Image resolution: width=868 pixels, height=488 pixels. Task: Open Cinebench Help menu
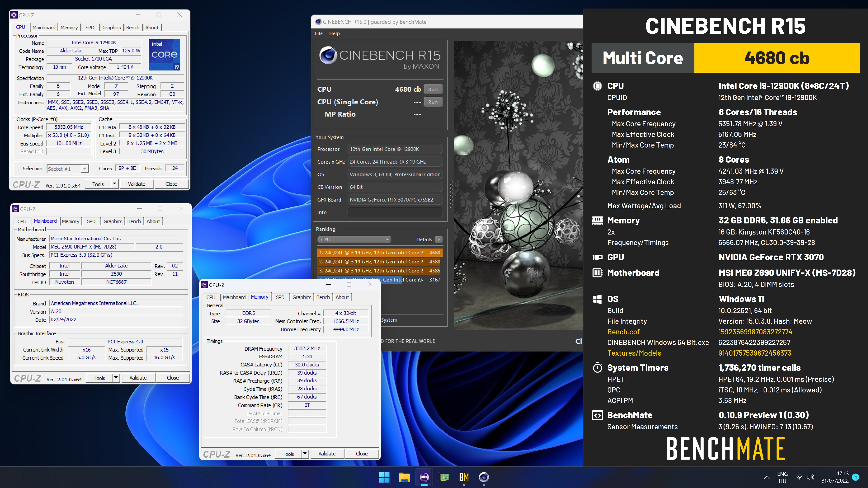pyautogui.click(x=334, y=33)
